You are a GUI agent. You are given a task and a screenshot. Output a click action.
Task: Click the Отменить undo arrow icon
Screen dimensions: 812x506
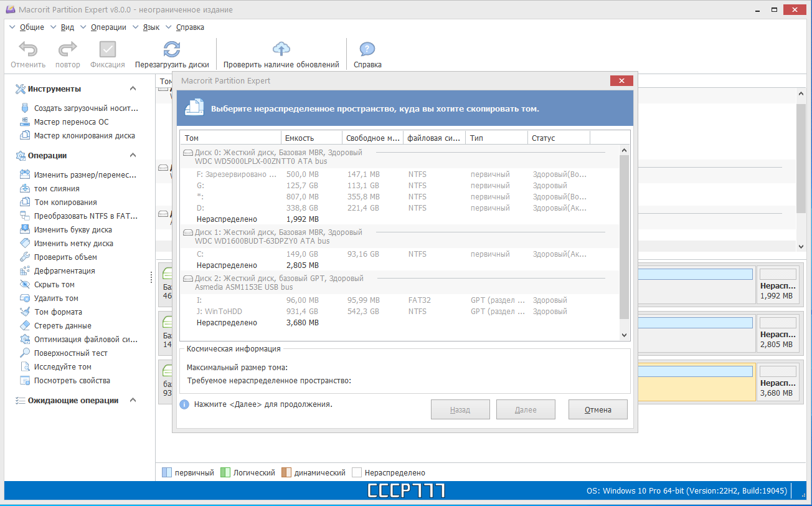28,49
